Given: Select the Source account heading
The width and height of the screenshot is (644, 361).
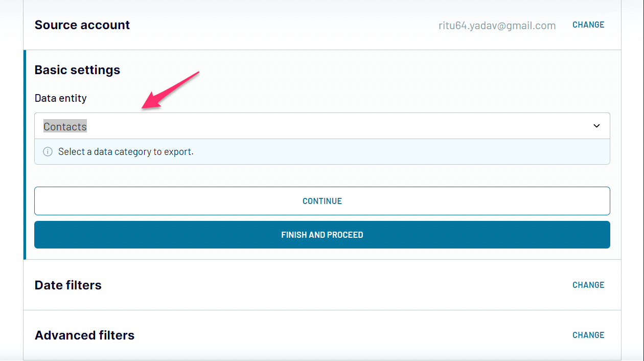Looking at the screenshot, I should click(x=82, y=25).
